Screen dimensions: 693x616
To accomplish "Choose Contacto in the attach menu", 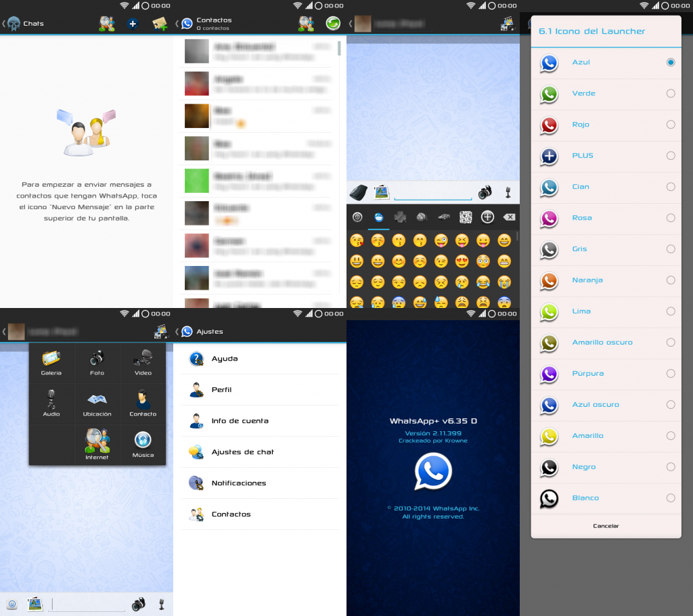I will coord(143,403).
